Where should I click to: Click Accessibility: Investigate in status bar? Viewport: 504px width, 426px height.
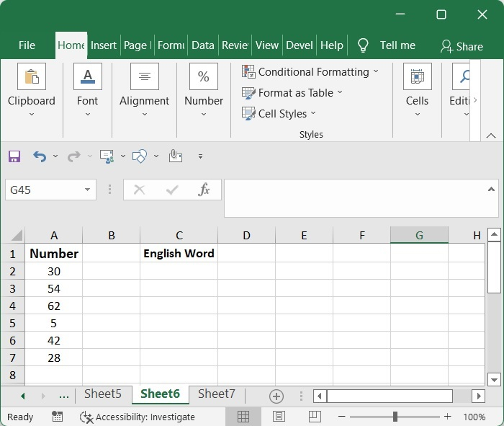tap(138, 417)
